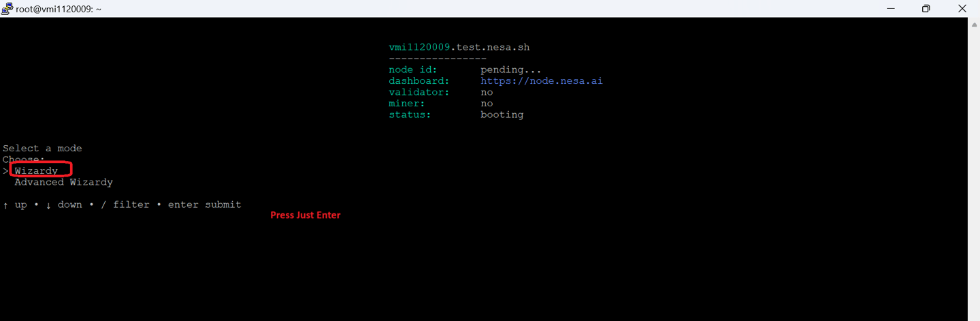Click the 'pending...' node id value
Image resolution: width=980 pixels, height=321 pixels.
click(511, 70)
